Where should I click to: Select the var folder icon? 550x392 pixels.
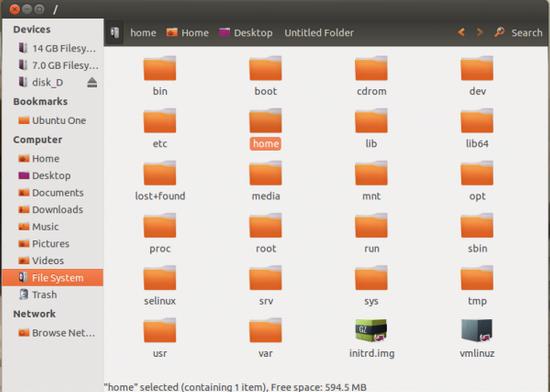point(266,330)
